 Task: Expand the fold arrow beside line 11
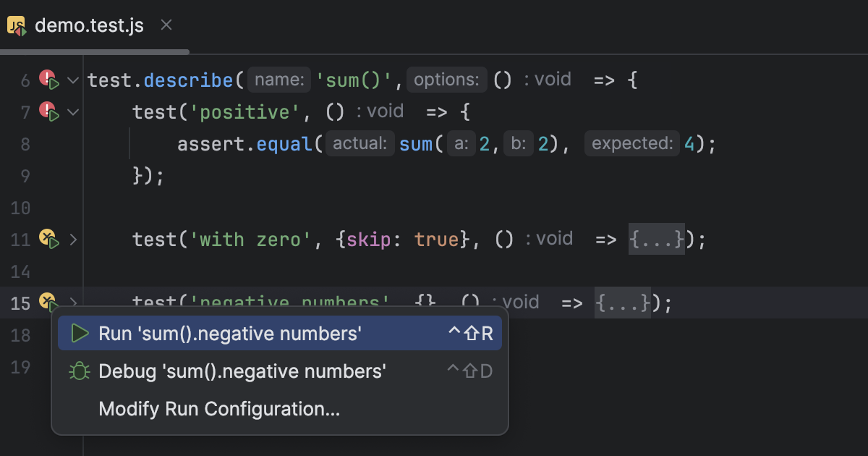pos(72,239)
